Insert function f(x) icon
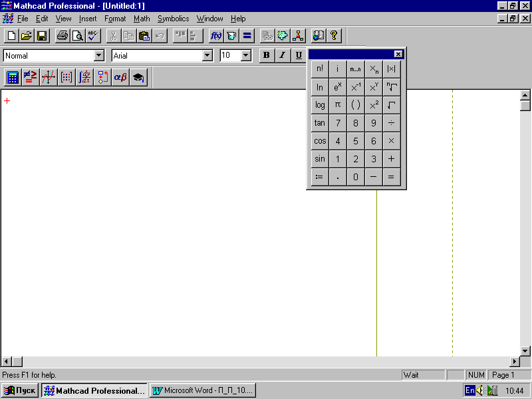 click(x=216, y=36)
